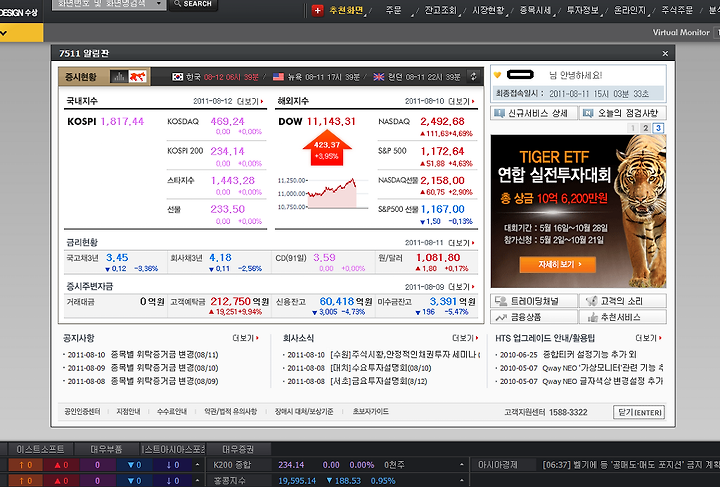Expand HTS 업그레이드 안내 더보기 link

click(x=648, y=338)
